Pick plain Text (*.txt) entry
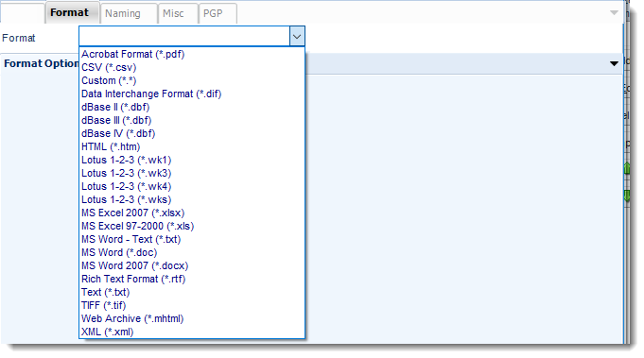644x358 pixels. [192, 292]
